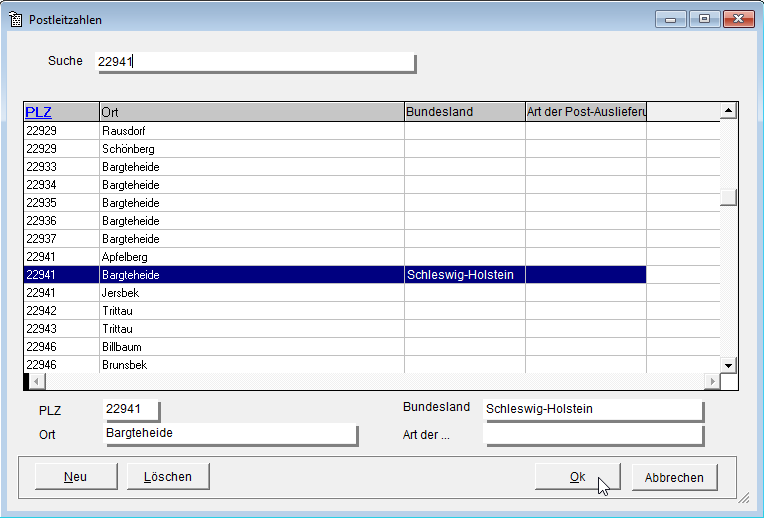Image resolution: width=764 pixels, height=518 pixels.
Task: Minimize the Postleitzahlen window
Action: (x=670, y=19)
